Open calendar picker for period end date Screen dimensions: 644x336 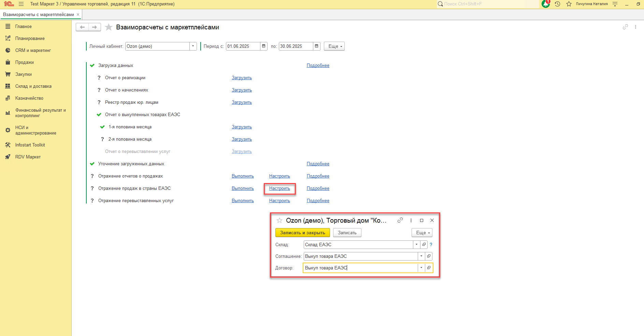tap(316, 46)
